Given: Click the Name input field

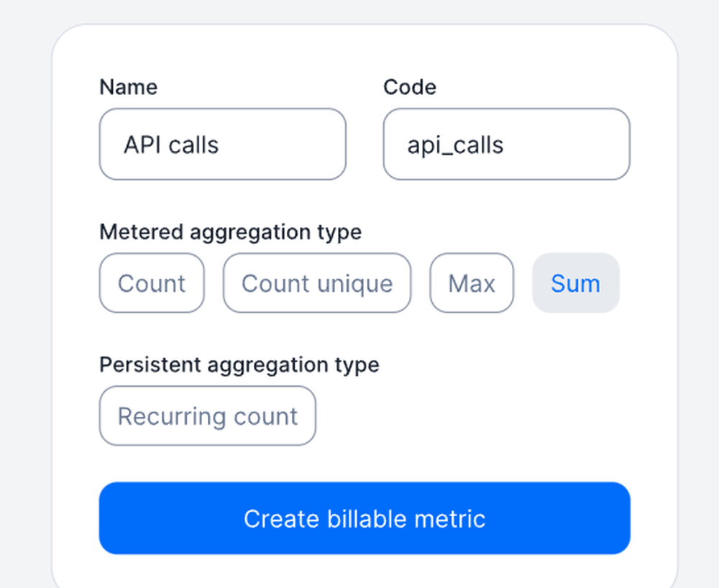Looking at the screenshot, I should [x=222, y=144].
